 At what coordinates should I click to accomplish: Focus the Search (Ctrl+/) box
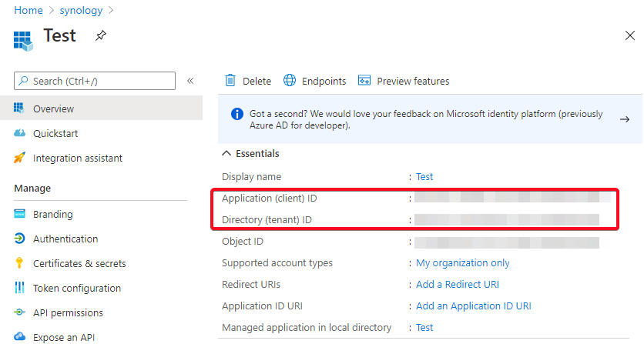95,81
